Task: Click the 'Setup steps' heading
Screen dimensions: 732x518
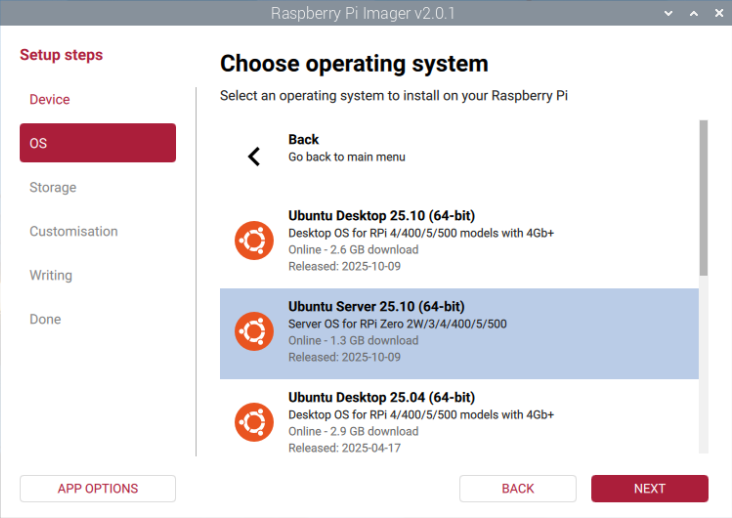Action: 61,55
